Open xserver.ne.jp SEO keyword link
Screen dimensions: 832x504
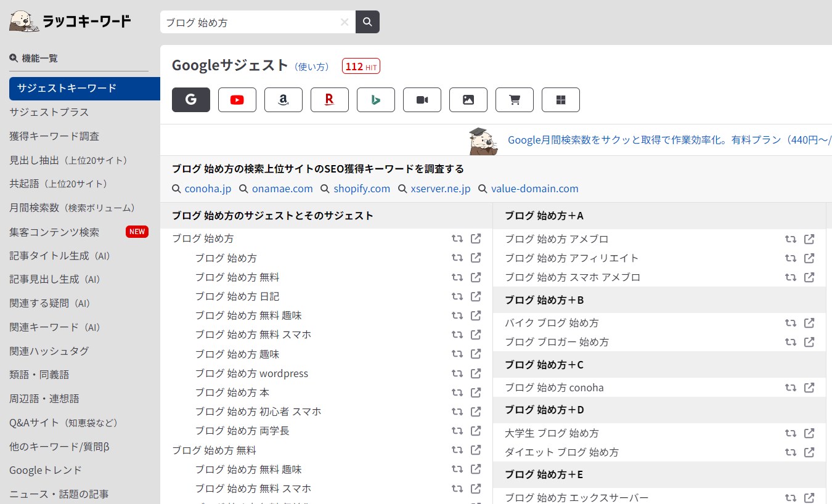pyautogui.click(x=441, y=189)
